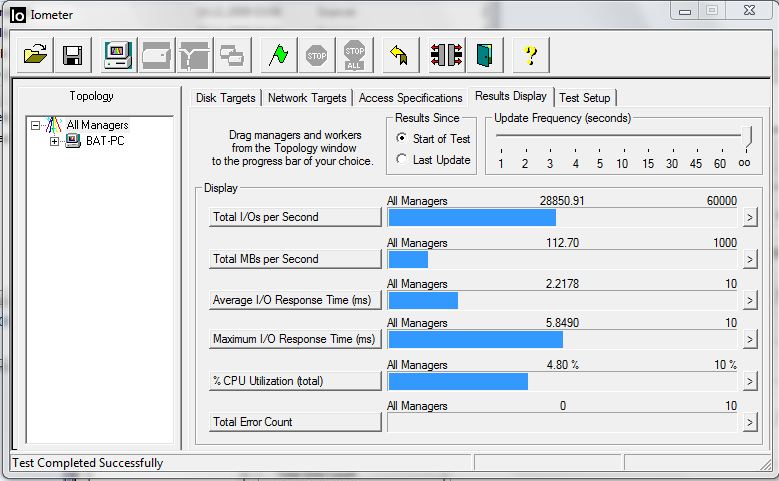The height and width of the screenshot is (481, 779).
Task: Open the Test Setup tab
Action: coord(585,98)
